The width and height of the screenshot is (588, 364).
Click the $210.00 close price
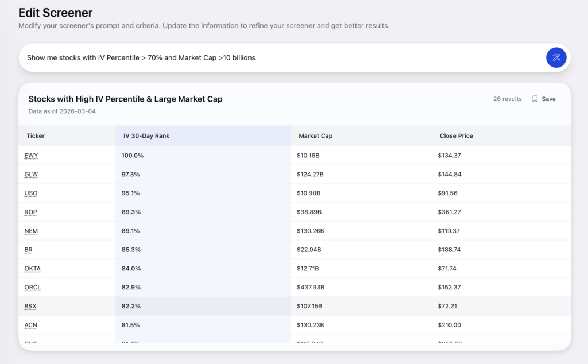(449, 325)
